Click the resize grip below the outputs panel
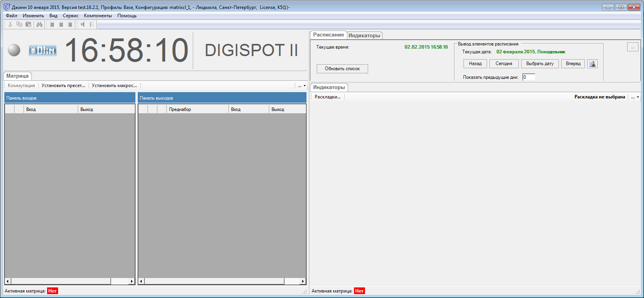 pyautogui.click(x=305, y=292)
